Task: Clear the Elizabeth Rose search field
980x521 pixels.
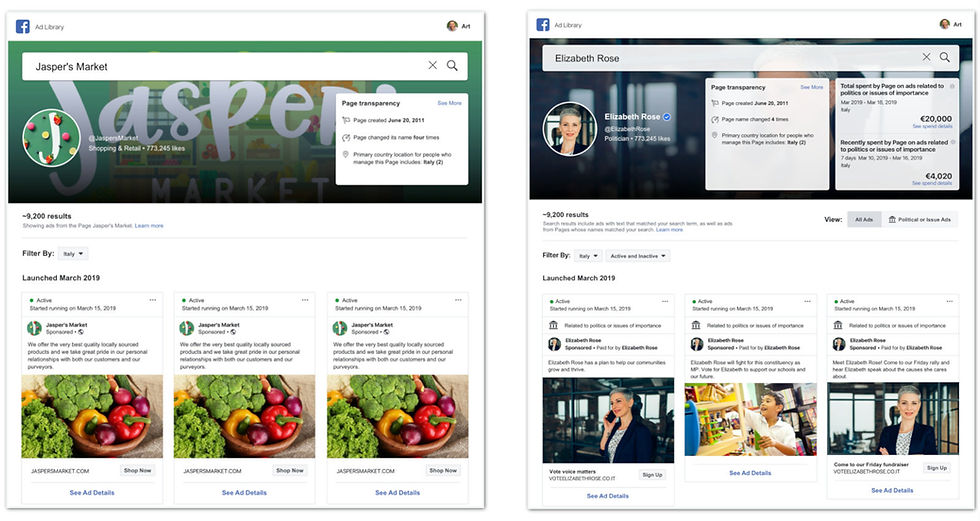Action: point(926,57)
